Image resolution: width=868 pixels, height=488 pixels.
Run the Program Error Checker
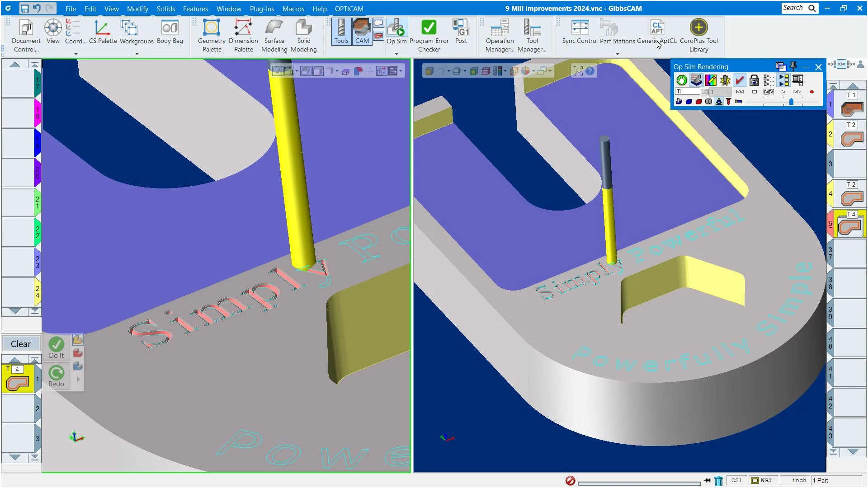(429, 32)
